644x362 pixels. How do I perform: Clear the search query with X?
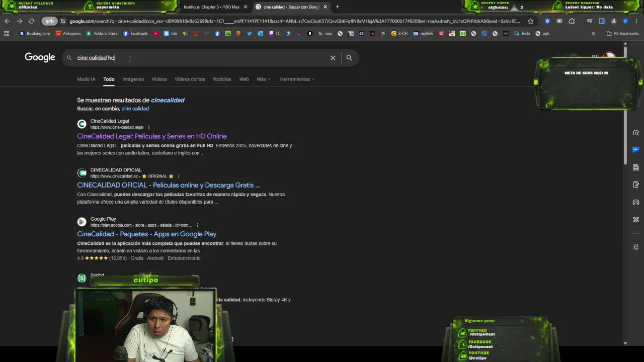(333, 58)
